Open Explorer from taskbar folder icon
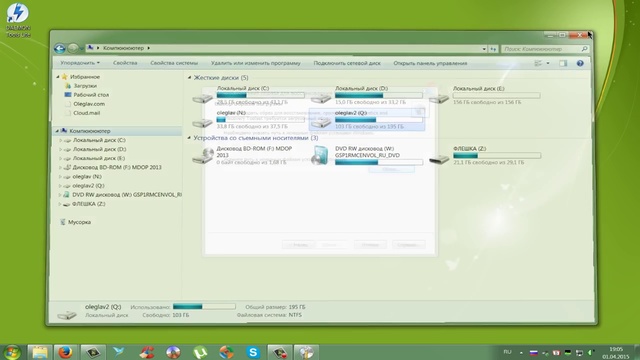640x360 pixels. point(40,352)
